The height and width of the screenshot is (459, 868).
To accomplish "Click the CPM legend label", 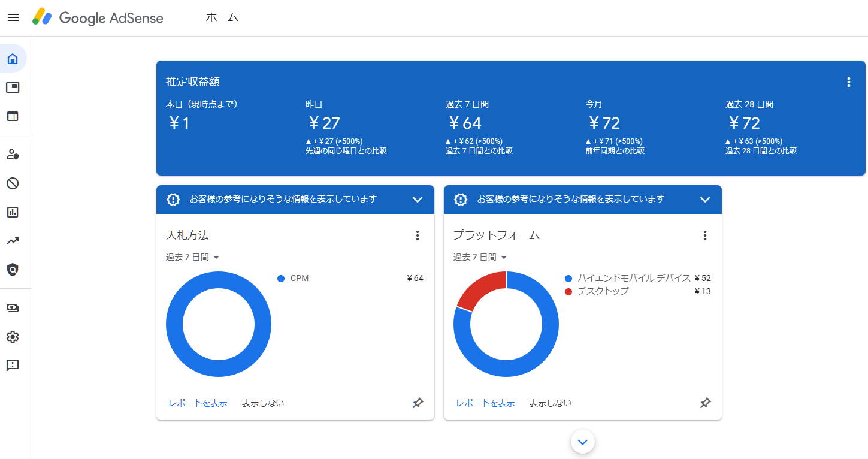I will pos(300,279).
